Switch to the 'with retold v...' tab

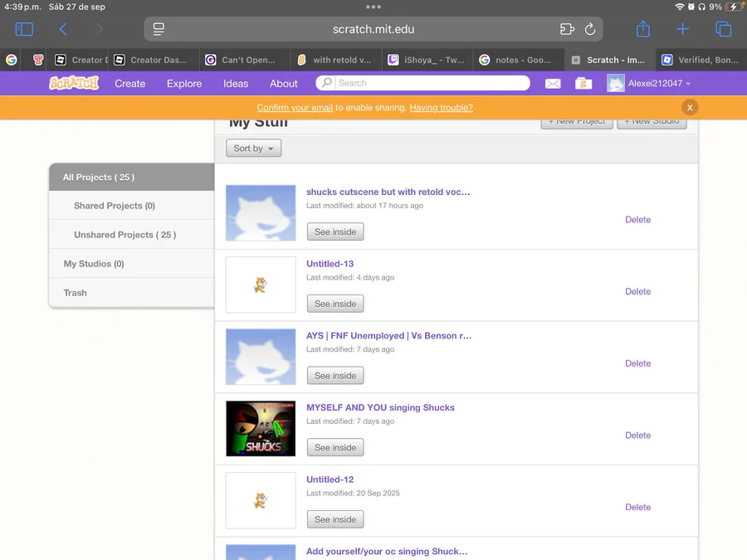coord(335,60)
